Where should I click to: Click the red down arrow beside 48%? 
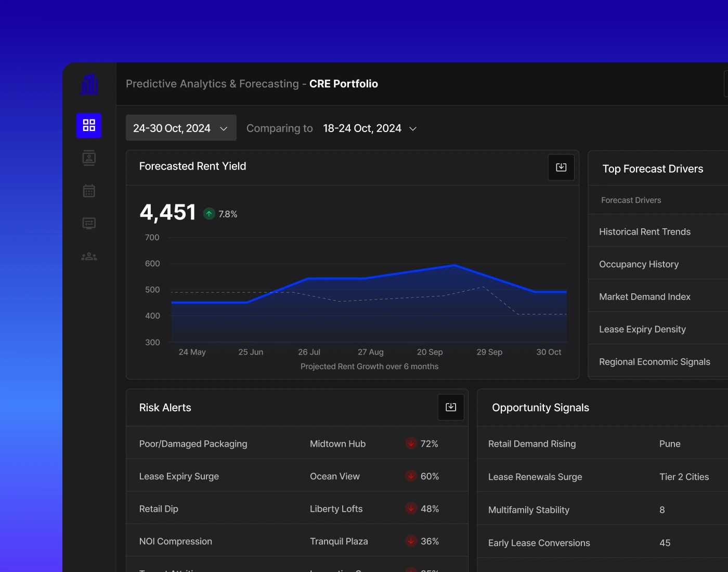tap(411, 509)
